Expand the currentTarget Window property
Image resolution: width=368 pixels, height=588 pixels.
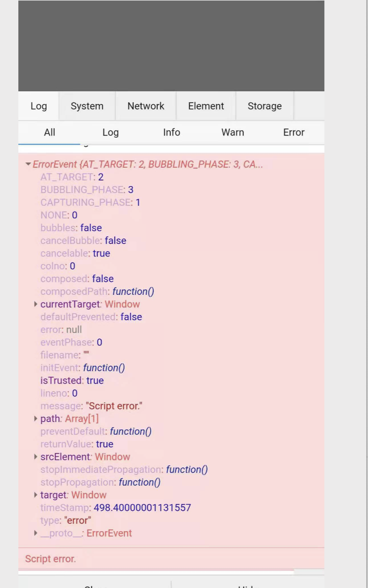(35, 304)
